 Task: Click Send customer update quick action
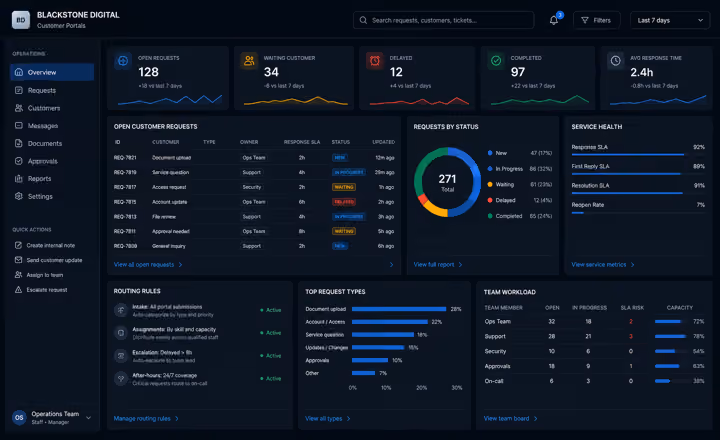tap(49, 260)
